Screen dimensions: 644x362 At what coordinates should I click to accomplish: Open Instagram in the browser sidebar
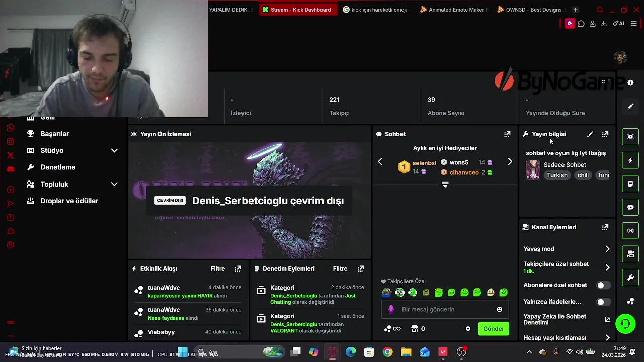click(x=11, y=142)
